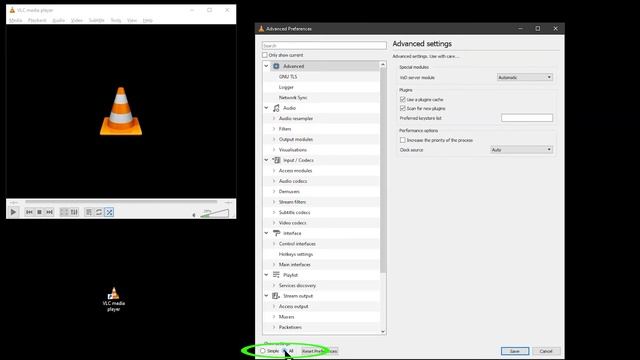Toggle the loop/repeat icon
Screen dimensions: 640x360
99,212
